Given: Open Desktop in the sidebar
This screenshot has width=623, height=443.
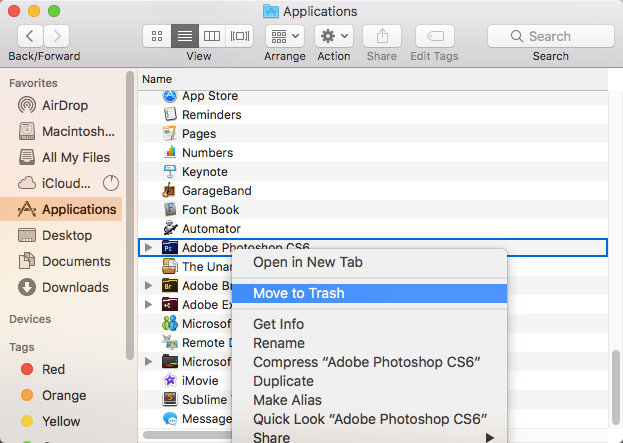Looking at the screenshot, I should [61, 235].
